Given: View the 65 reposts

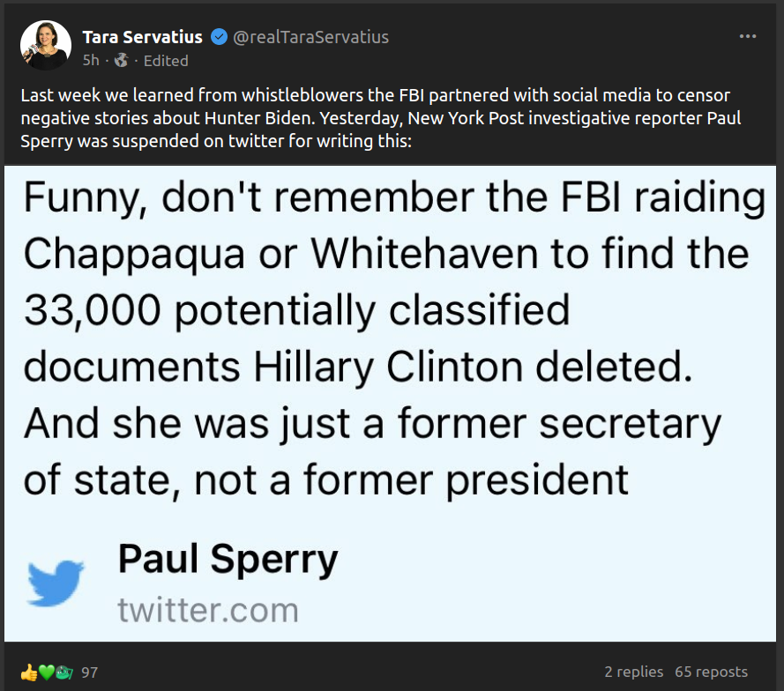Looking at the screenshot, I should tap(711, 672).
